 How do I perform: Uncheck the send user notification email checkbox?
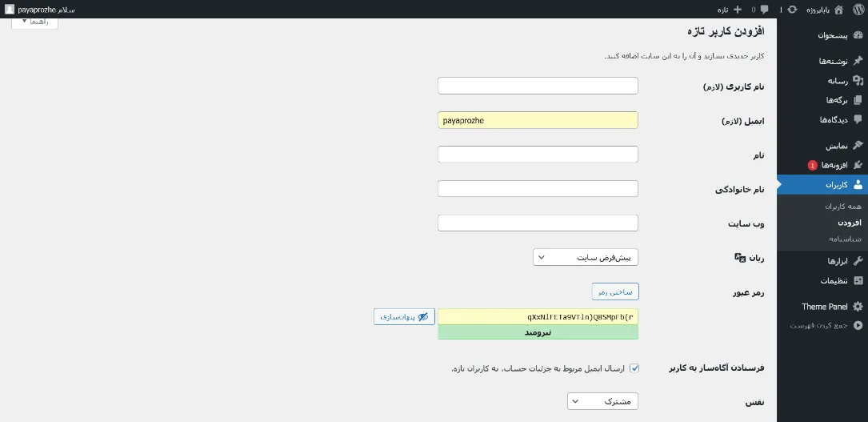coord(634,368)
